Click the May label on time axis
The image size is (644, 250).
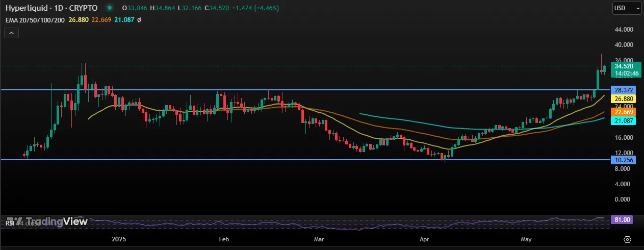pos(526,239)
